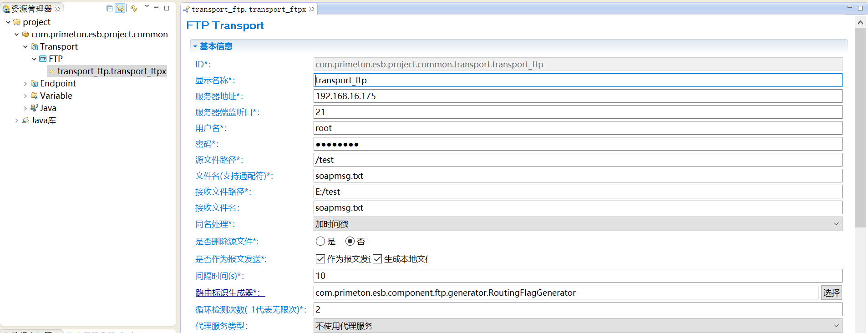The width and height of the screenshot is (868, 333).
Task: Click the Java library (Java库) icon
Action: click(x=25, y=120)
